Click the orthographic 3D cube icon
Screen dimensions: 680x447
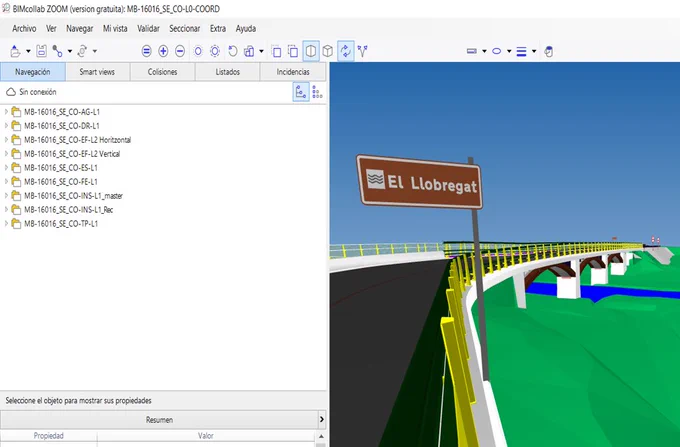point(328,51)
